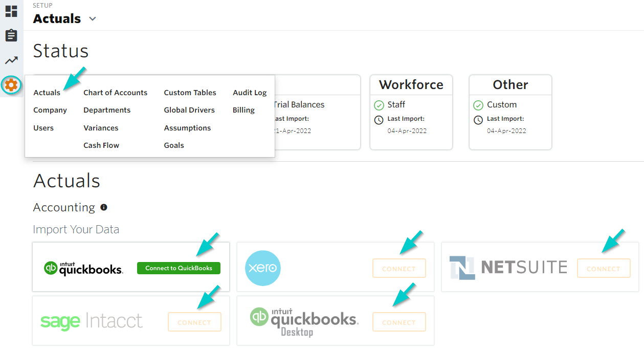
Task: Open Variances from the Setup menu
Action: [x=101, y=128]
